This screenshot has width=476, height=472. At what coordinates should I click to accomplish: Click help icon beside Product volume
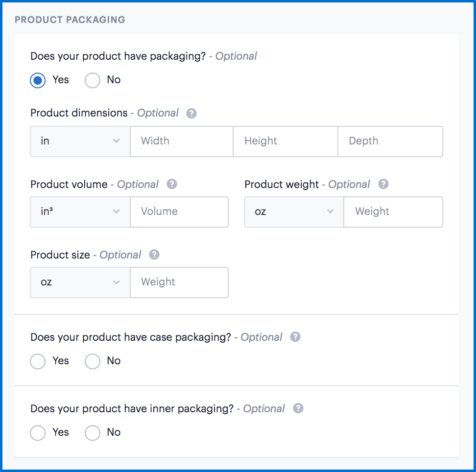[172, 185]
